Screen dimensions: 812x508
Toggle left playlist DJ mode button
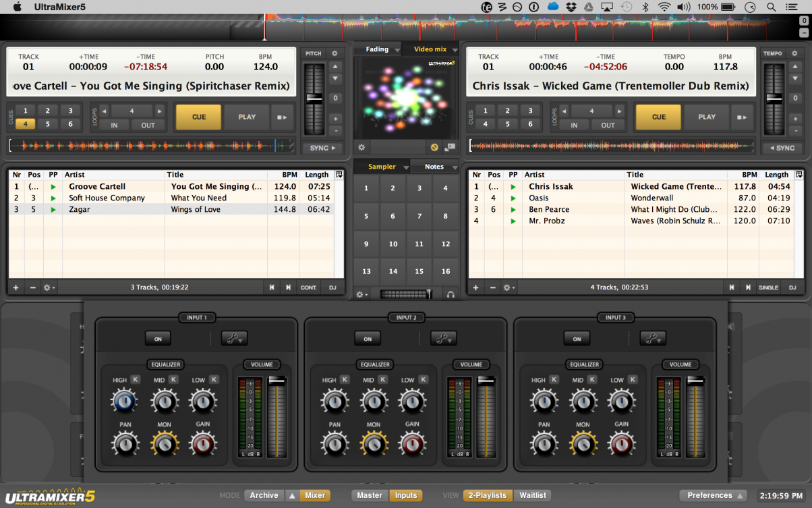coord(332,287)
